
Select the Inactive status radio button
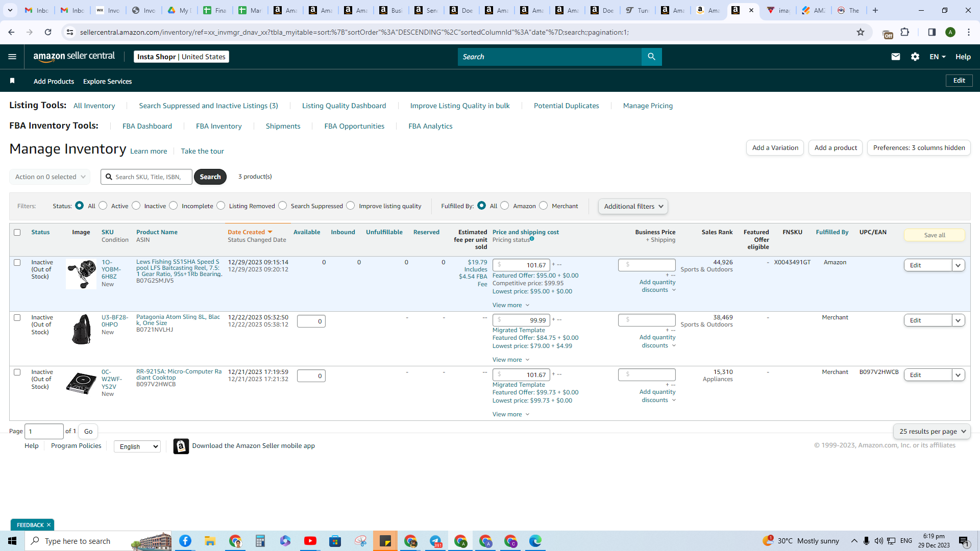[x=136, y=206]
